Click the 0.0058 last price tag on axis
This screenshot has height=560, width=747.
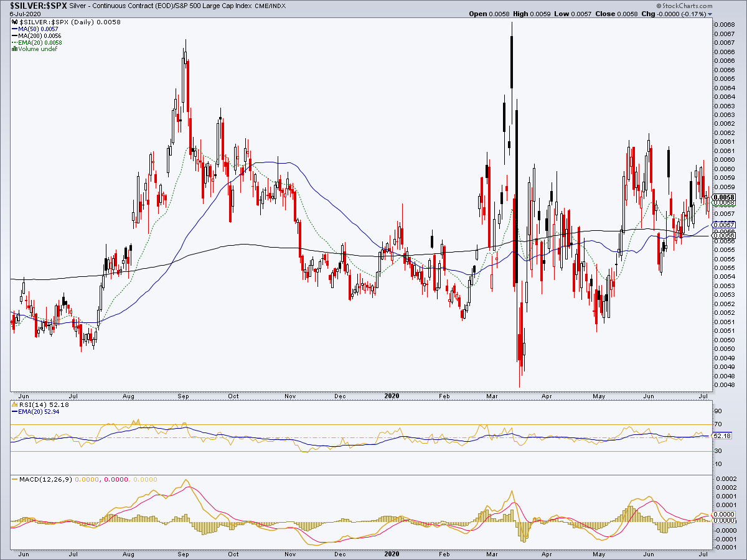click(725, 197)
